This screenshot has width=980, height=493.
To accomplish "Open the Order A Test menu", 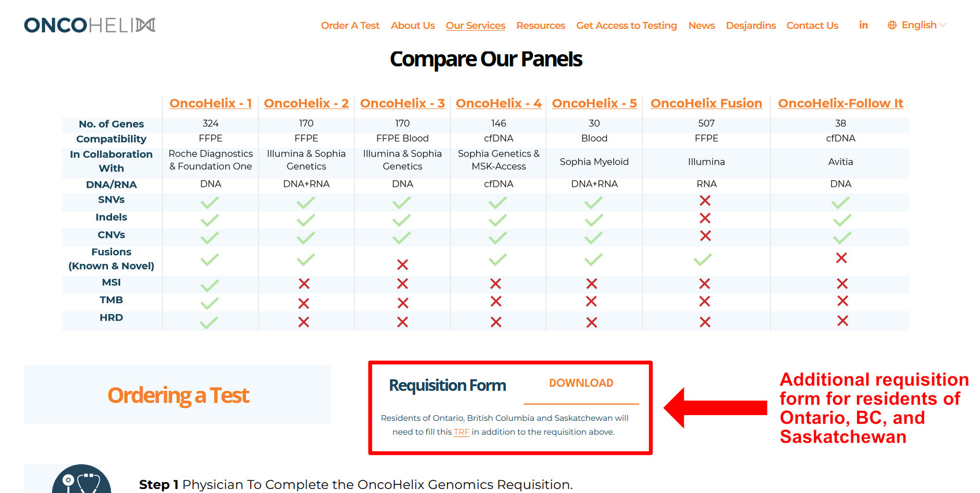I will [350, 25].
